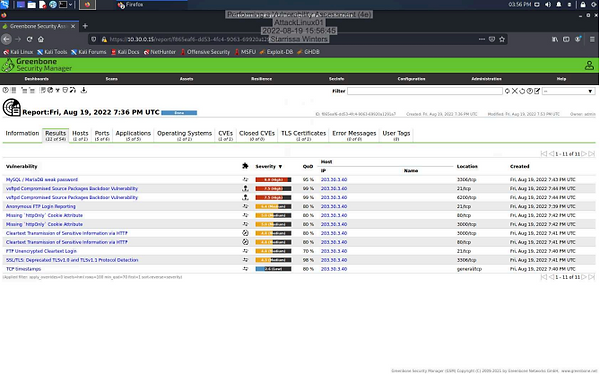Open file manager folder icon in top panel
This screenshot has width=600, height=374.
click(31, 5)
